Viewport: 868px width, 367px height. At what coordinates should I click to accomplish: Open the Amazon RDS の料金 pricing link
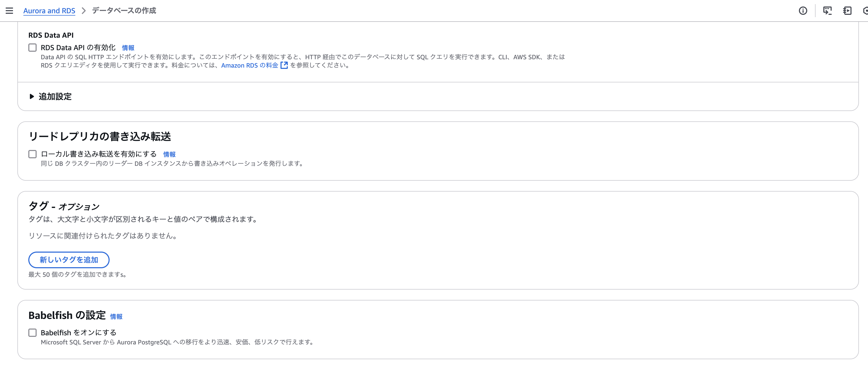[x=249, y=65]
